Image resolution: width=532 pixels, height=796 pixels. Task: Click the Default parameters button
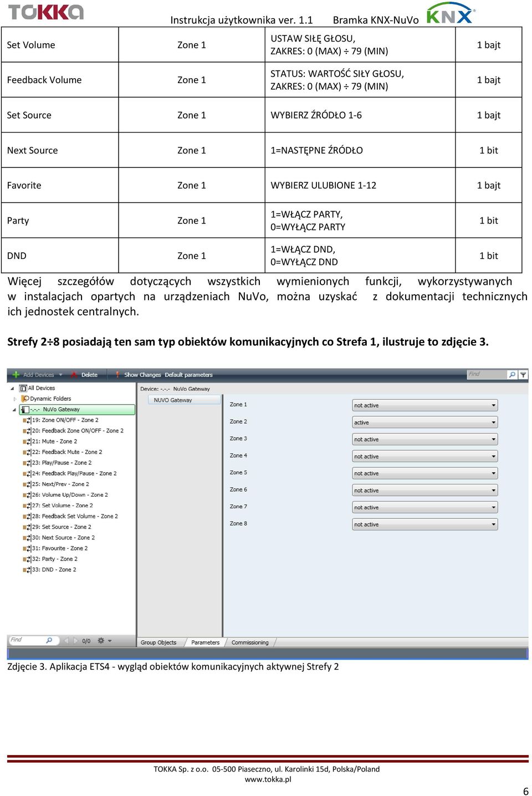(188, 375)
